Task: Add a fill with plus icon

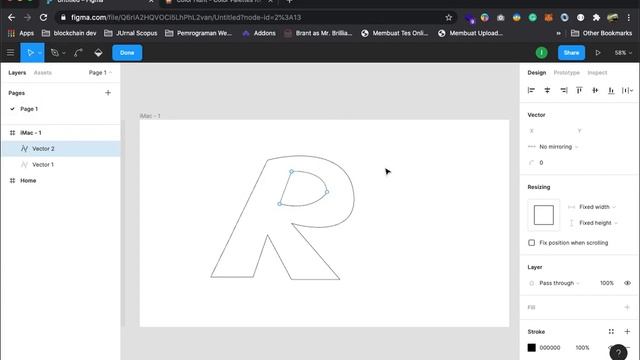Action: pos(627,307)
